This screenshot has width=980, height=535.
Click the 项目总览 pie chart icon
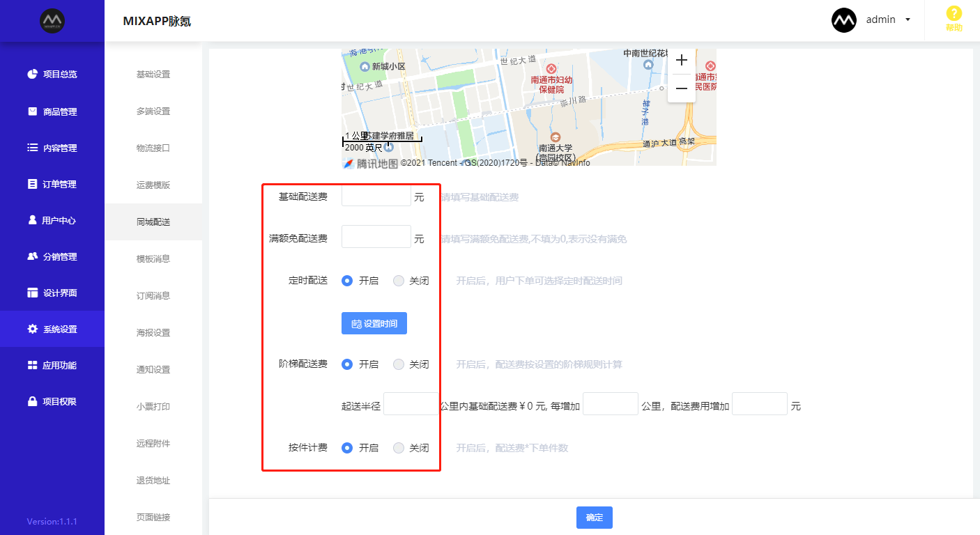pos(32,74)
